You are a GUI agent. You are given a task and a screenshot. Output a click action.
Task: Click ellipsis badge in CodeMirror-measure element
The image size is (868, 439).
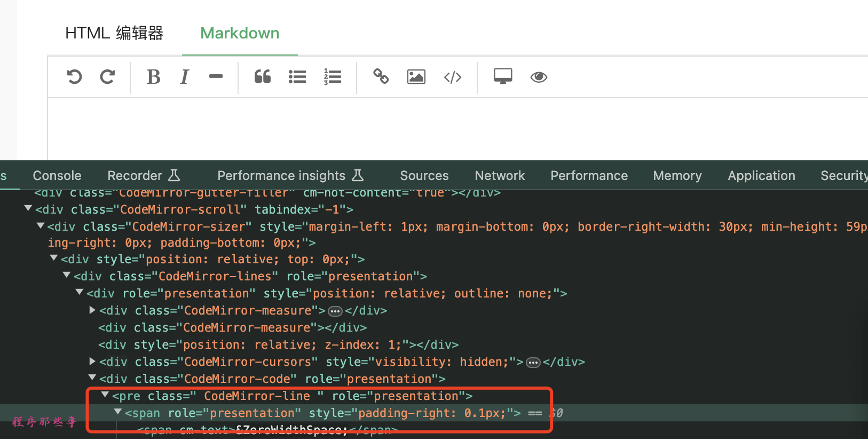(335, 311)
